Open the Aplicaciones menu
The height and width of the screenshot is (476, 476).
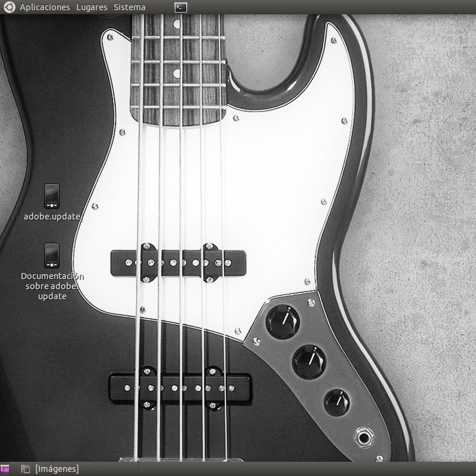(x=44, y=7)
